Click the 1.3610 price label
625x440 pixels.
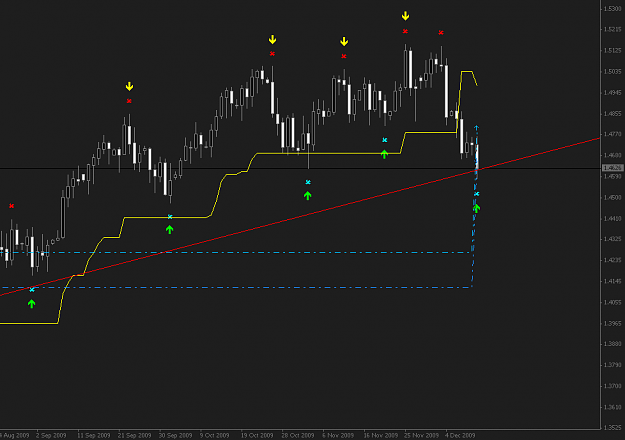coord(612,407)
